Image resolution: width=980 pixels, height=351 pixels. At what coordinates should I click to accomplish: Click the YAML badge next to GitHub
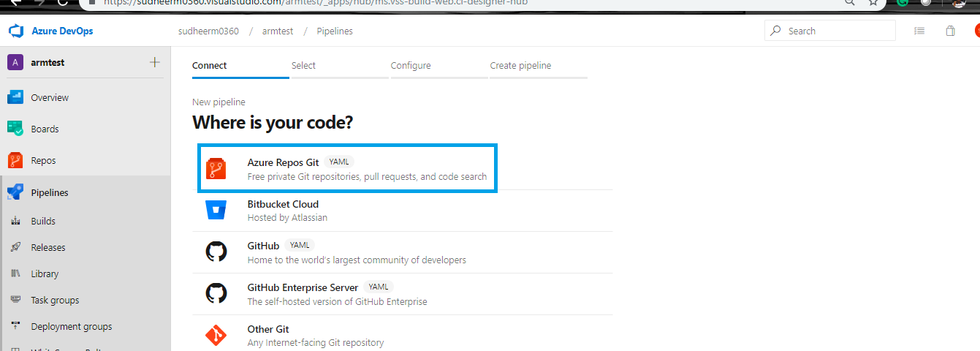(300, 245)
